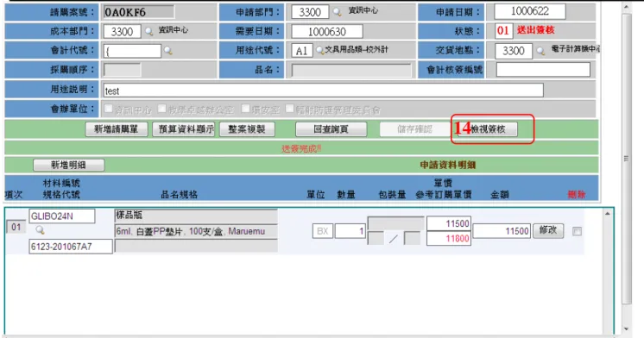This screenshot has height=338, width=644.
Task: Open lookup magnifier beside 交貨地點 field
Action: point(540,51)
